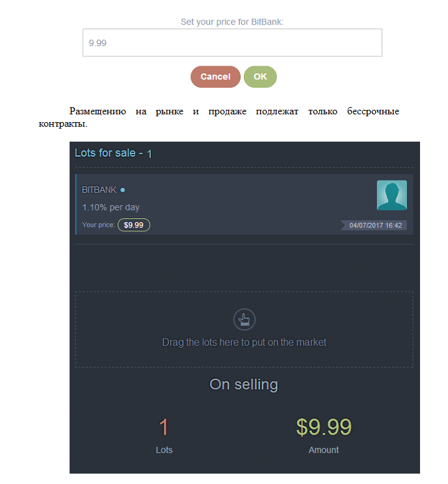Select the BITBANK lot title
The height and width of the screenshot is (484, 448).
99,190
